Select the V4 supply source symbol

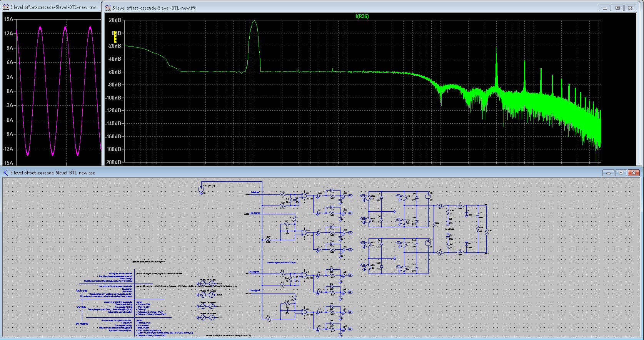(x=428, y=242)
